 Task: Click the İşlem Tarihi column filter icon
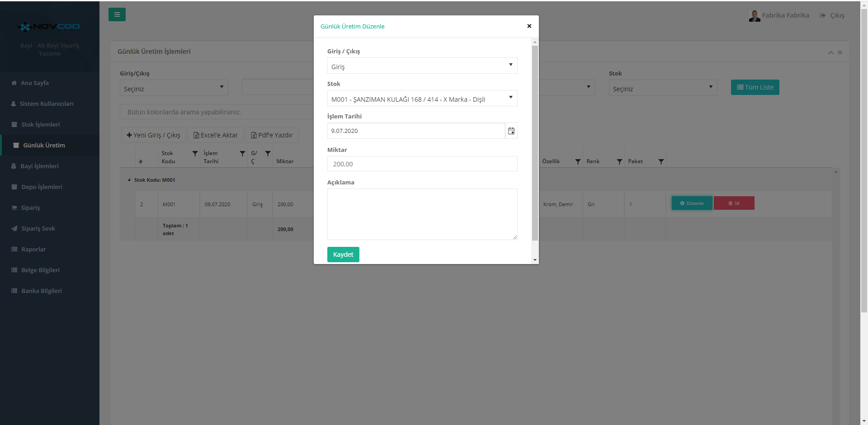(x=242, y=154)
